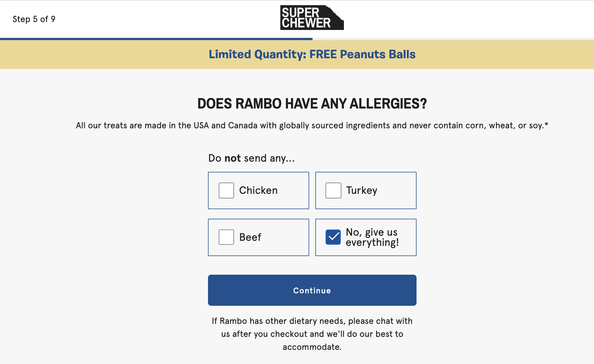Click the 'other dietary needs' note below Continue

312,334
